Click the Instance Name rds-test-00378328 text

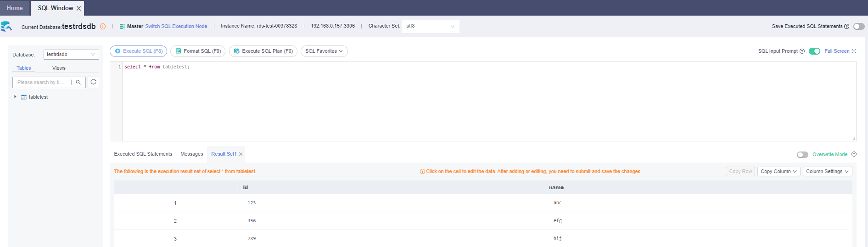point(259,26)
